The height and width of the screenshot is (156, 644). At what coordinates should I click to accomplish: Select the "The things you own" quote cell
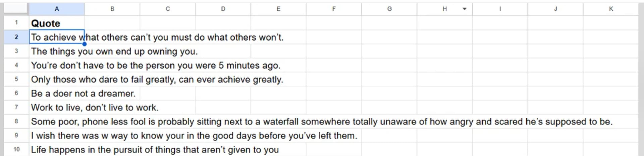pyautogui.click(x=56, y=51)
